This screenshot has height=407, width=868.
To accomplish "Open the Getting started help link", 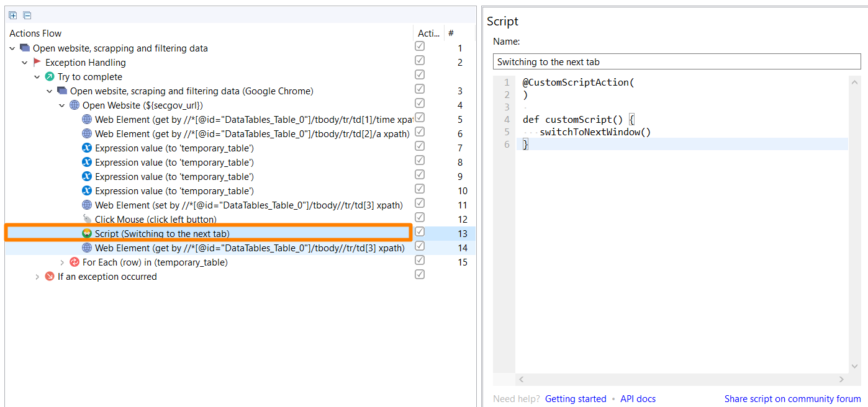I will point(576,399).
